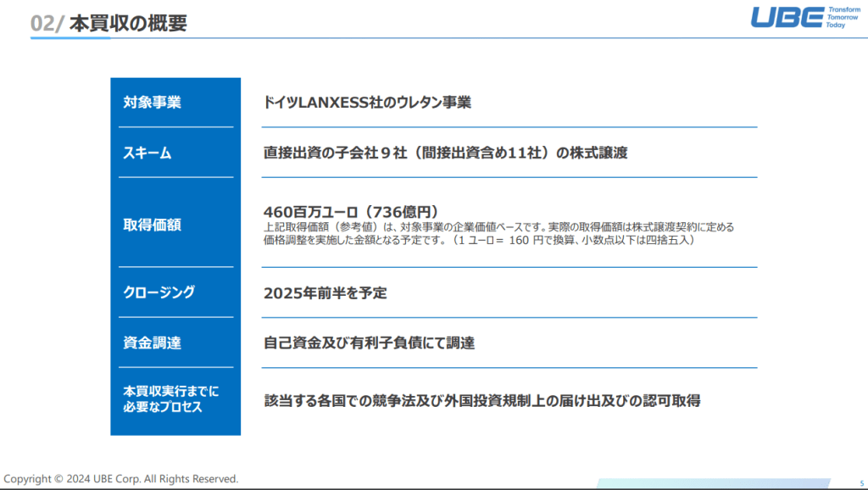Click the UBE logo
The image size is (868, 490).
coord(786,18)
